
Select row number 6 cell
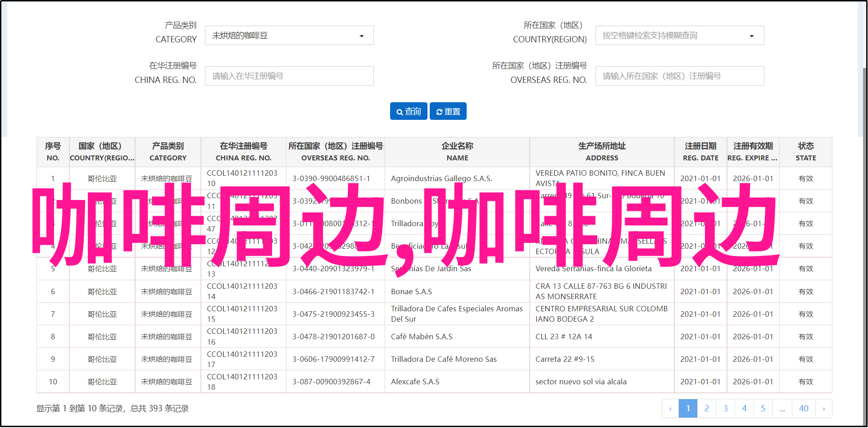53,291
